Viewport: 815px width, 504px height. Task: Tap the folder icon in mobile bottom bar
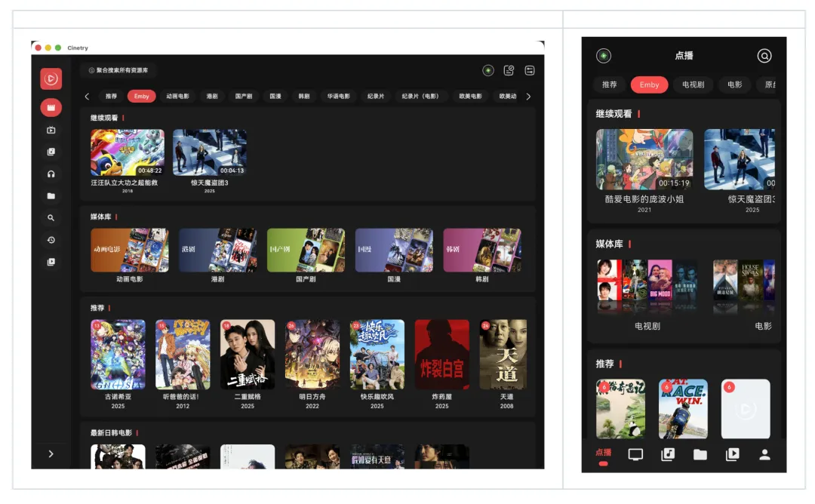tap(700, 455)
